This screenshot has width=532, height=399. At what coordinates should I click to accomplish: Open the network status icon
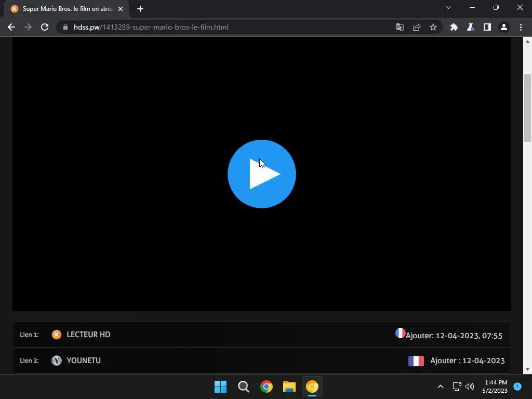click(x=457, y=387)
